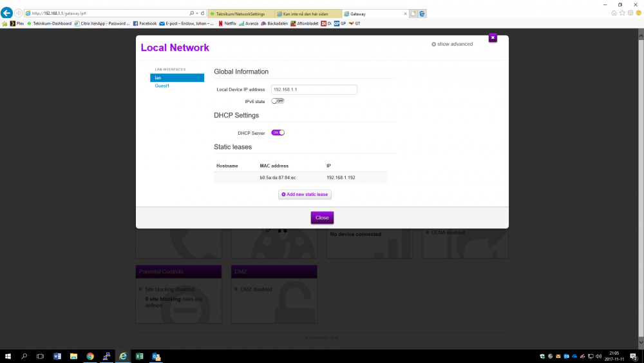Click the network tray icon
The height and width of the screenshot is (363, 644).
[x=591, y=357]
